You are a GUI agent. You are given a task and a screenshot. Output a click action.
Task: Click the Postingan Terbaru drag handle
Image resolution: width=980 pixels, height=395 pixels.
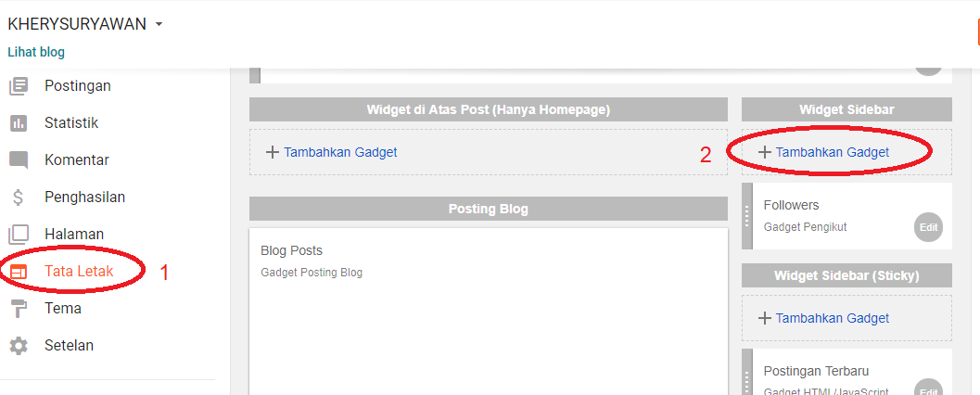click(747, 373)
